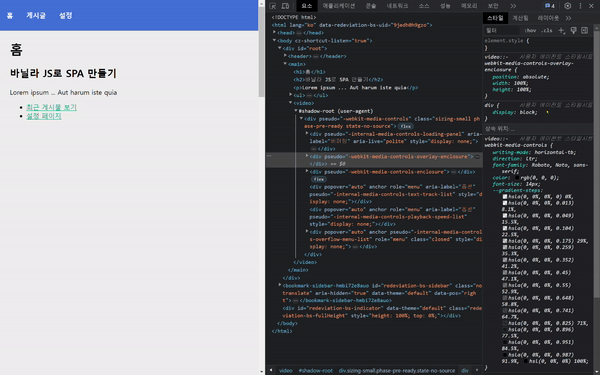The image size is (600, 375).
Task: Click the flex badge on media-controls div
Action: coord(406,126)
